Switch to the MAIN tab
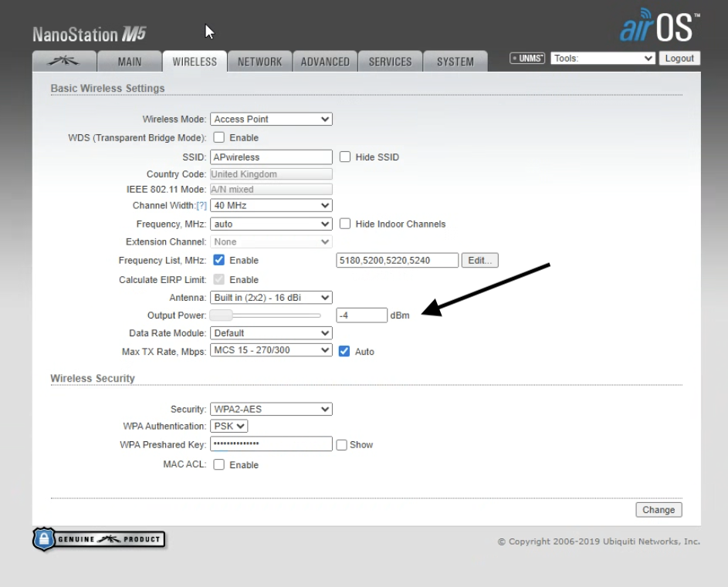 point(129,61)
